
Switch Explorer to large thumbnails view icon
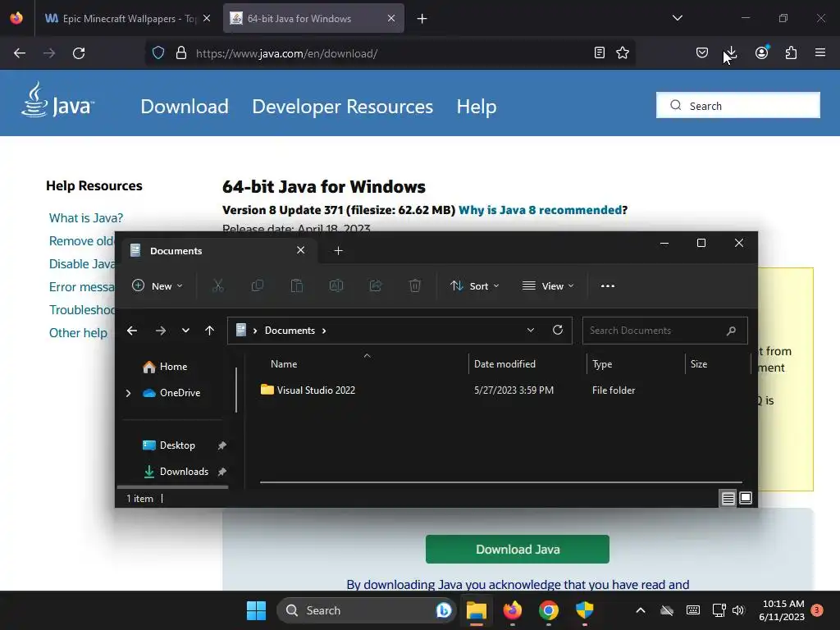coord(746,498)
